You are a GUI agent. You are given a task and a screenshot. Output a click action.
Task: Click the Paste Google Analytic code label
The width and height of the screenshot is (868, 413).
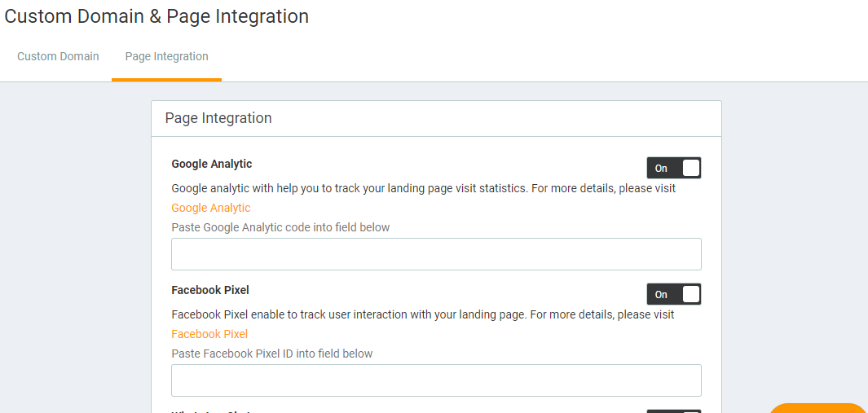click(280, 227)
